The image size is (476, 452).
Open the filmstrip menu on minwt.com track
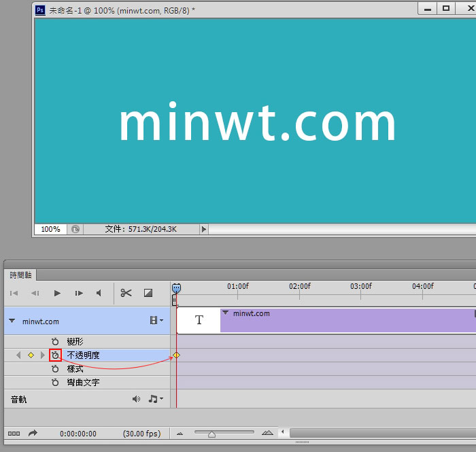click(156, 320)
